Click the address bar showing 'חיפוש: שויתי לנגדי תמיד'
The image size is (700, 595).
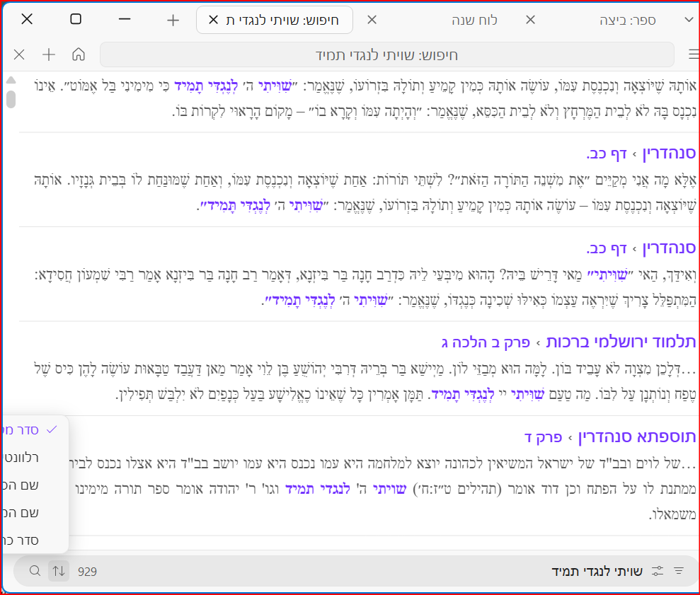click(x=387, y=55)
